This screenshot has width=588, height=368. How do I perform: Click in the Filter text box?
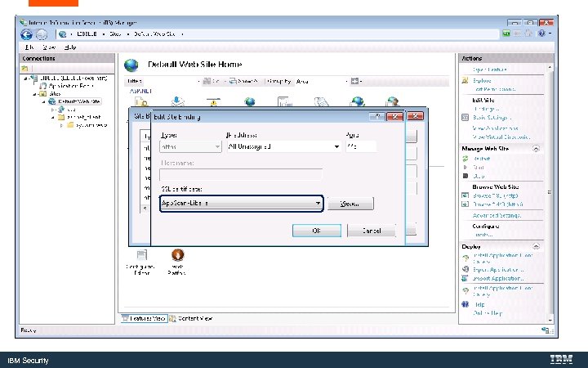pyautogui.click(x=171, y=81)
